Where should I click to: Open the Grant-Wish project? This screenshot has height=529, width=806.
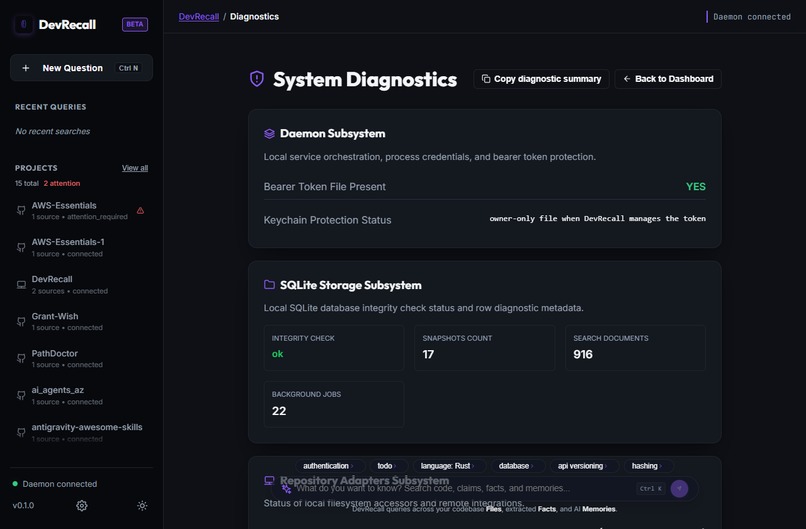click(x=81, y=321)
